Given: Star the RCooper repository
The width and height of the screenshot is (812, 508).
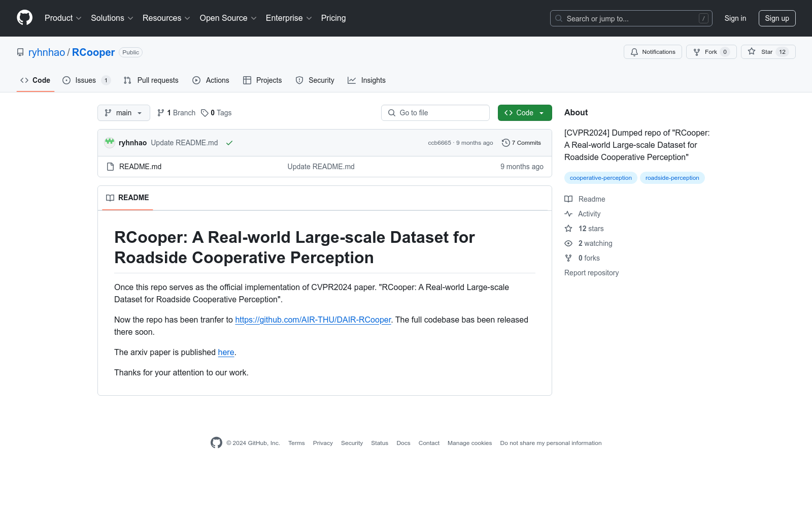Looking at the screenshot, I should pyautogui.click(x=768, y=52).
